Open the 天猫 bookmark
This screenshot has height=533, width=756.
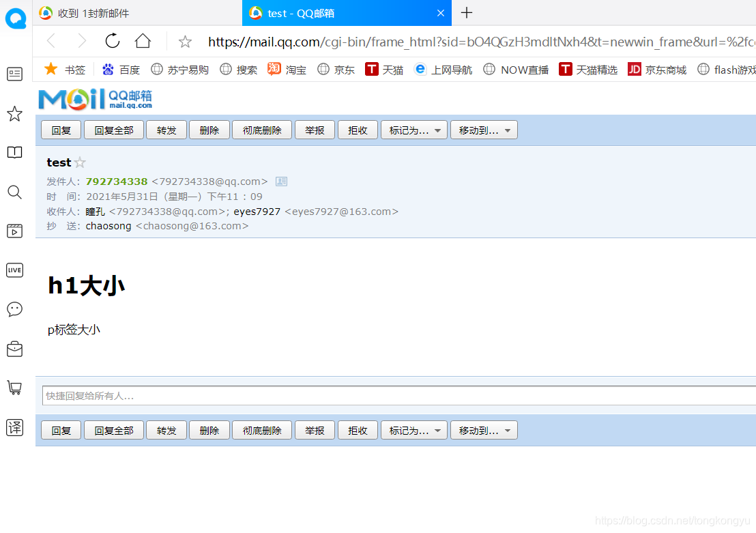(x=384, y=70)
